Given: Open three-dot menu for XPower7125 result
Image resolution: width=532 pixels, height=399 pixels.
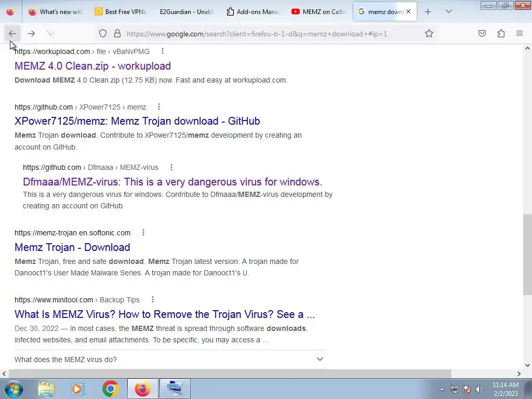Looking at the screenshot, I should pyautogui.click(x=159, y=107).
